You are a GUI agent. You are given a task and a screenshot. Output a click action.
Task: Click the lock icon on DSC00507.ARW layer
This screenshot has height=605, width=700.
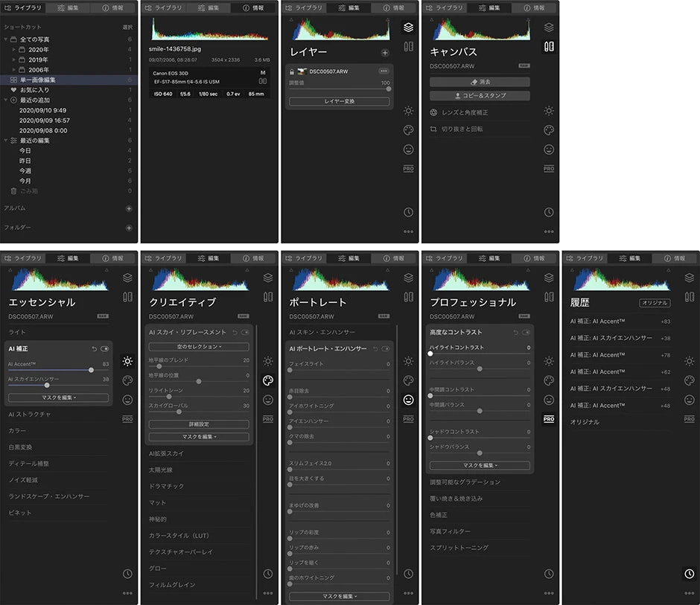(x=291, y=71)
